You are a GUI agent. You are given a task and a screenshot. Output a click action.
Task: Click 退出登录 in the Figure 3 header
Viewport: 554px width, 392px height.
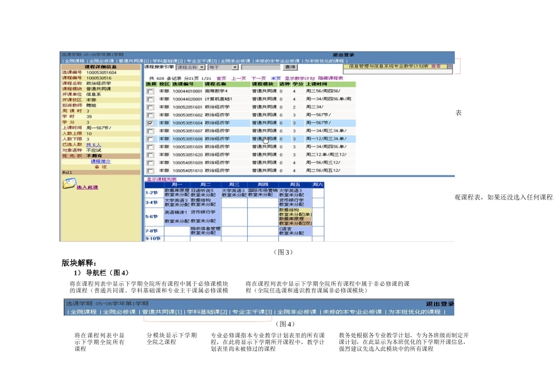pyautogui.click(x=343, y=55)
